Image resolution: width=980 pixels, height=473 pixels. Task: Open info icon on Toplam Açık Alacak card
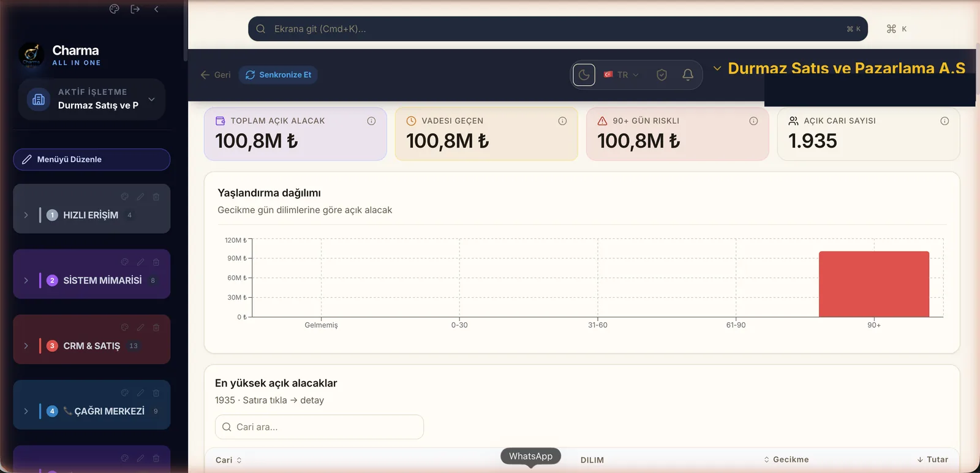371,121
